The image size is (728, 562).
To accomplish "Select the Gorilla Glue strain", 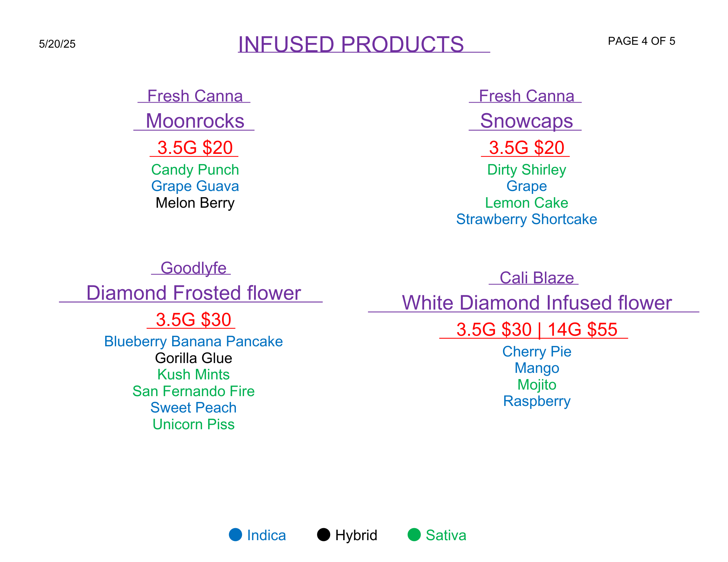I will [193, 358].
